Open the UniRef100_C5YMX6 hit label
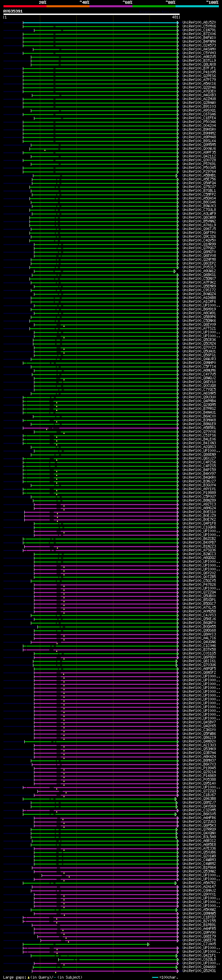 199,26
